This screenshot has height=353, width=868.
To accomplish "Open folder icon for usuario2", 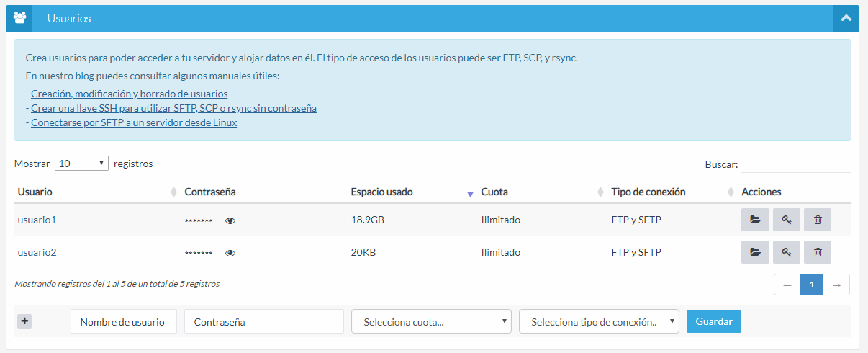I will click(x=755, y=252).
